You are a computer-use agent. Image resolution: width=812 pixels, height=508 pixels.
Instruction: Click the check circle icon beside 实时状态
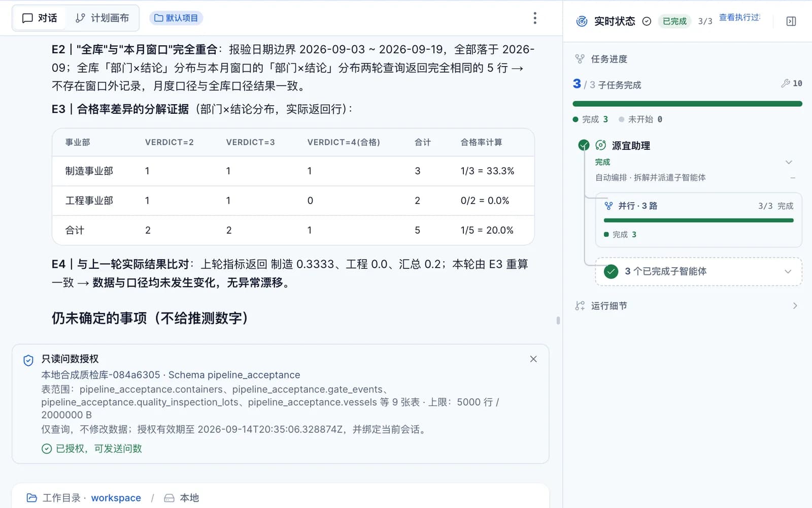[x=647, y=21]
